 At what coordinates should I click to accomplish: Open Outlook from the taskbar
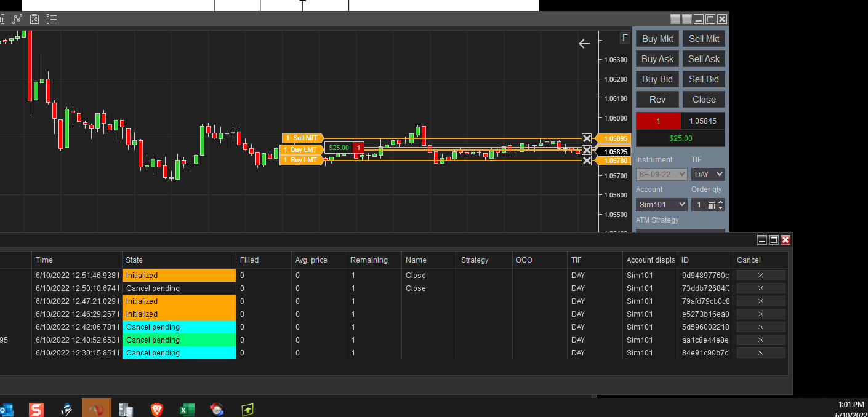coord(6,409)
